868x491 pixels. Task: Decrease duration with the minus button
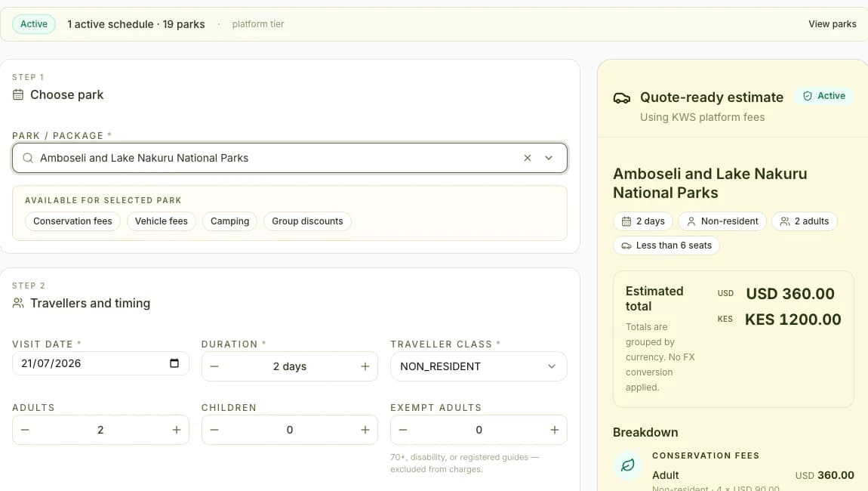(x=214, y=366)
